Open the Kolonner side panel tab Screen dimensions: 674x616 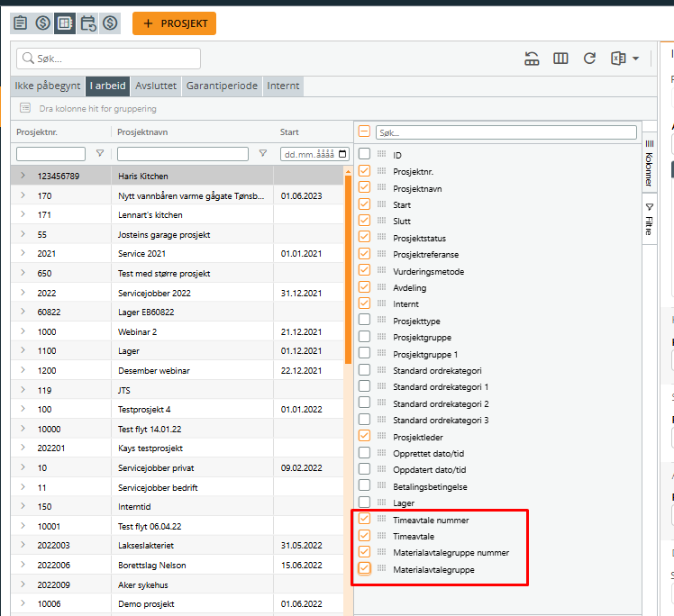click(649, 162)
